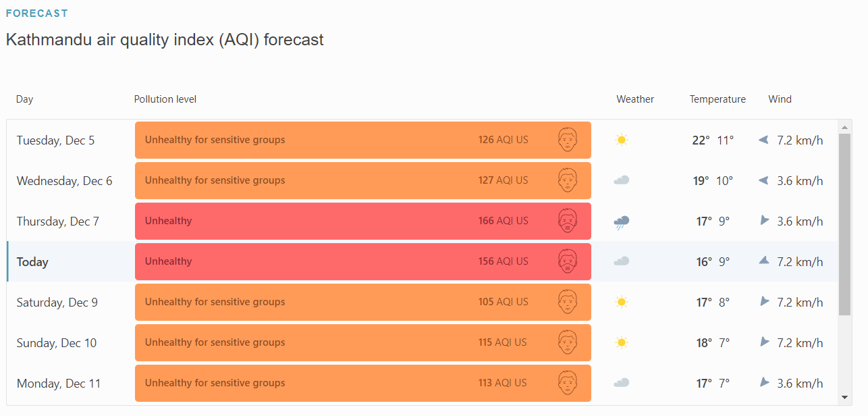868x416 pixels.
Task: Click the Pollution level column header
Action: tap(165, 99)
